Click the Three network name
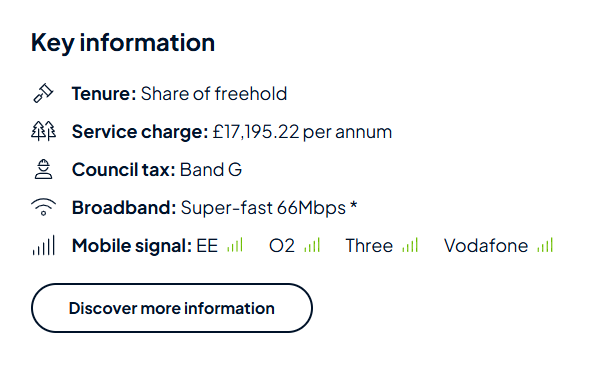The height and width of the screenshot is (368, 598). coord(369,246)
